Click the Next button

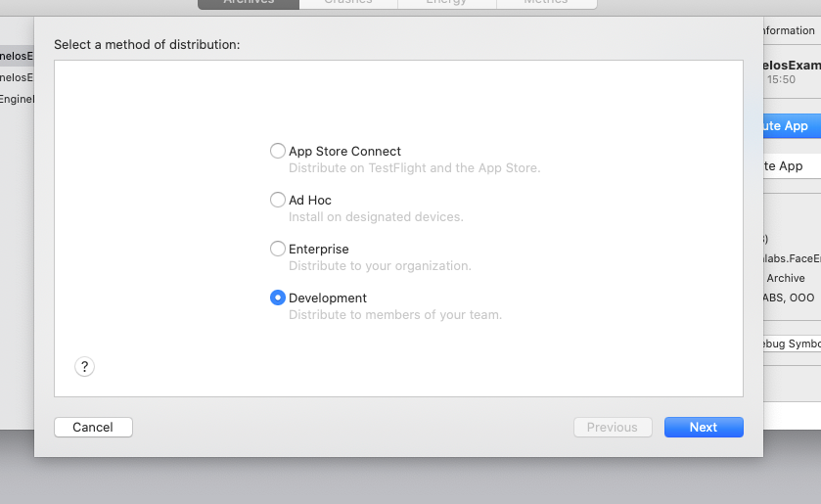click(x=703, y=427)
